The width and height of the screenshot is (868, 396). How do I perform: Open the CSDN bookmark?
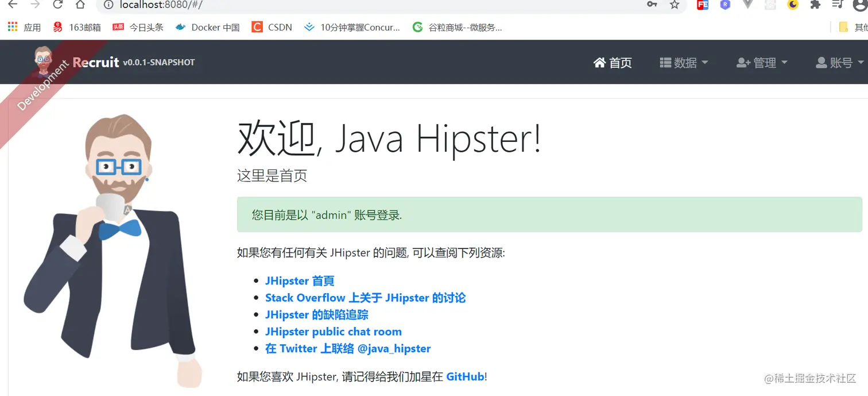[x=272, y=27]
